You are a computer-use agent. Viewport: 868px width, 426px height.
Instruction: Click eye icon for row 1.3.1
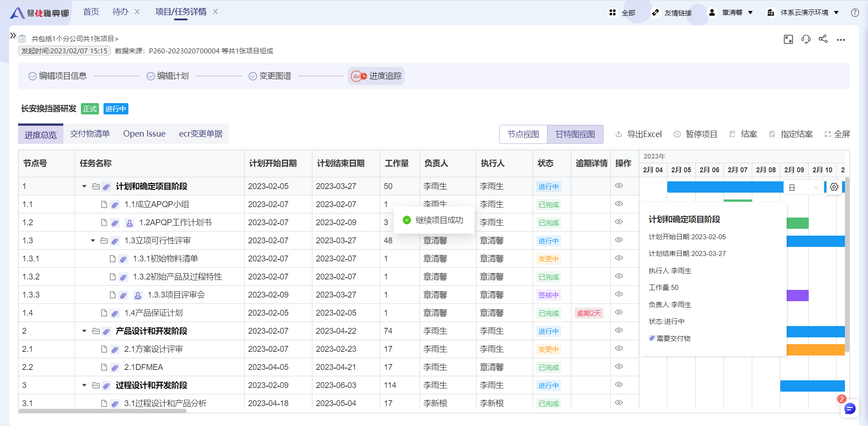(619, 258)
